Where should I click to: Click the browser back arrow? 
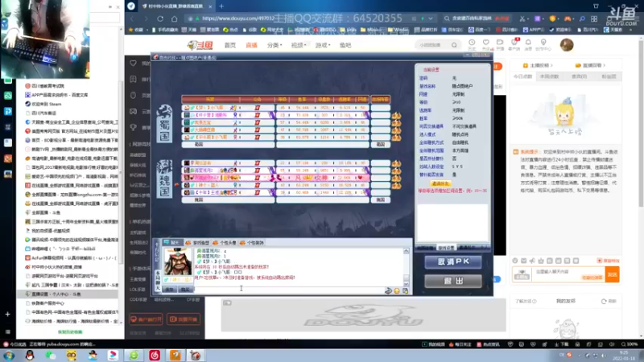[132, 19]
